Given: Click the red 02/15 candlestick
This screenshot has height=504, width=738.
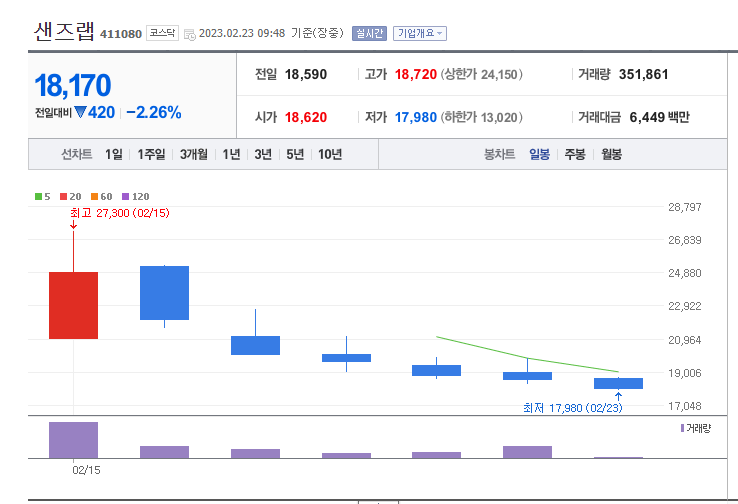Looking at the screenshot, I should pos(73,305).
